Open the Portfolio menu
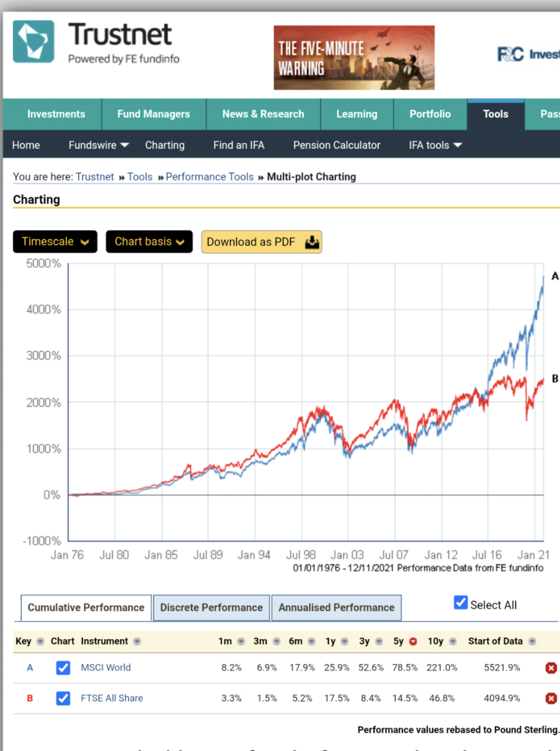 coord(430,114)
